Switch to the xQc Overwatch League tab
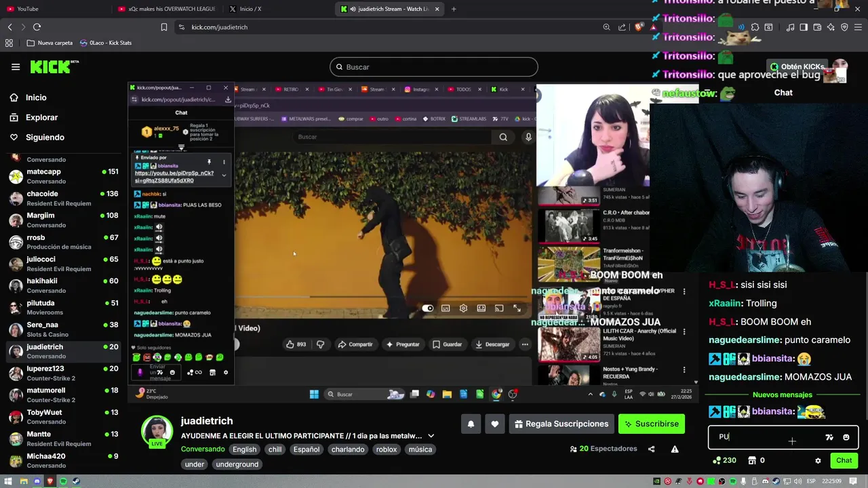The width and height of the screenshot is (868, 488). point(166,9)
